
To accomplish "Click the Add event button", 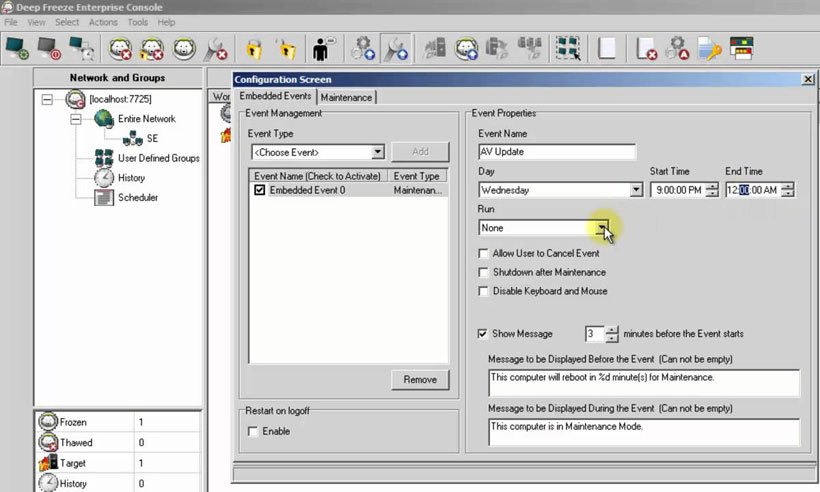I will (420, 152).
